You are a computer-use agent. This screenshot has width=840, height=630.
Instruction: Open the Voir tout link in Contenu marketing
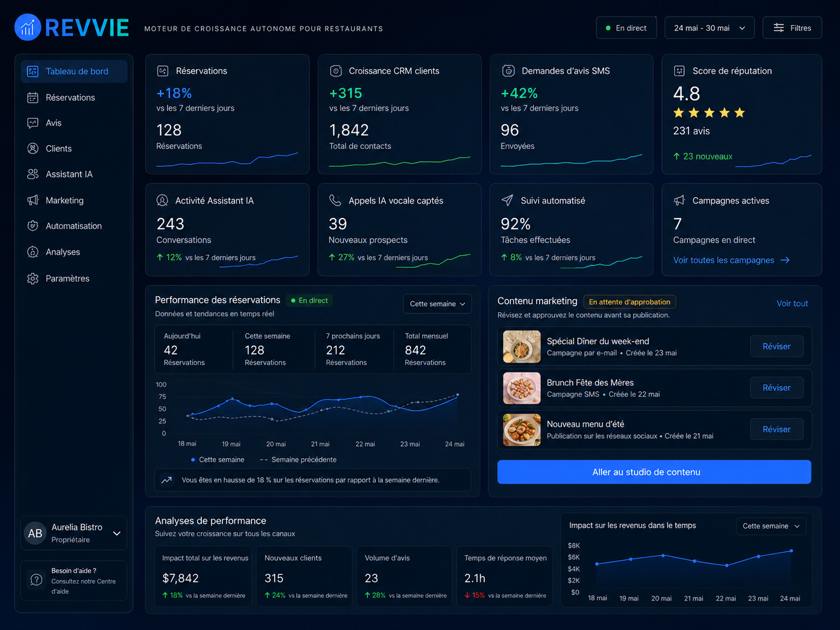coord(792,303)
